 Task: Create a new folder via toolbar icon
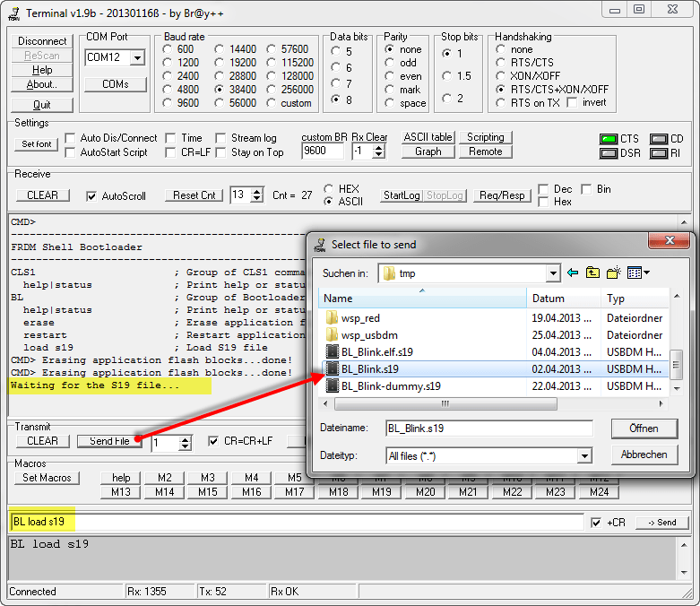click(x=614, y=273)
